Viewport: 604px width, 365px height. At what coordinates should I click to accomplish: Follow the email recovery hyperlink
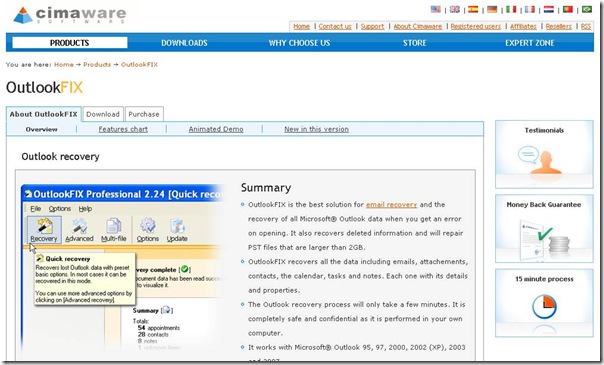(x=391, y=204)
